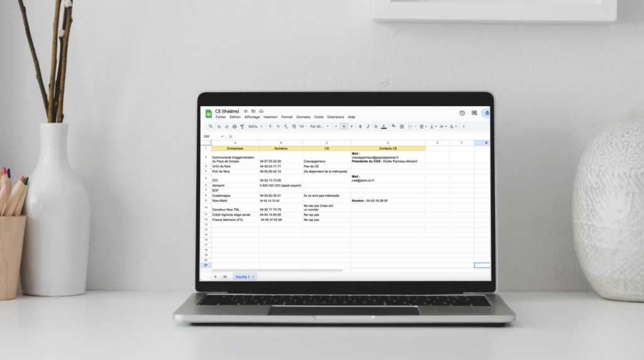Open the vertical align dropdown

pyautogui.click(x=433, y=126)
